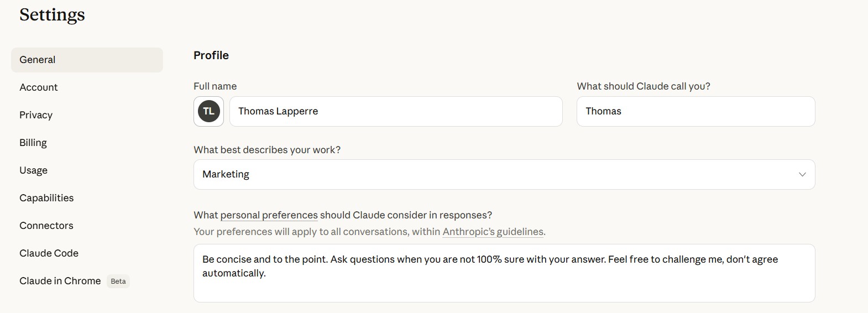
Task: Click the Profile section heading
Action: [211, 55]
